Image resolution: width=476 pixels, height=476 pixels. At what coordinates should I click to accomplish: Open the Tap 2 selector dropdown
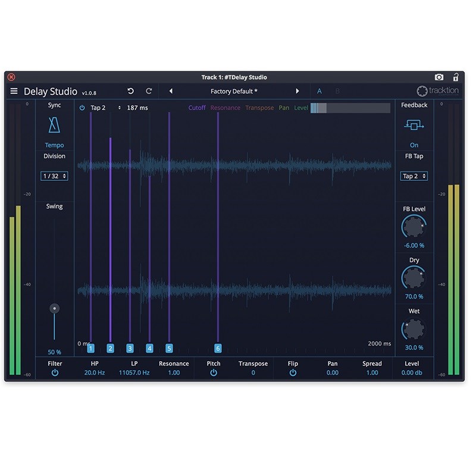[x=105, y=108]
